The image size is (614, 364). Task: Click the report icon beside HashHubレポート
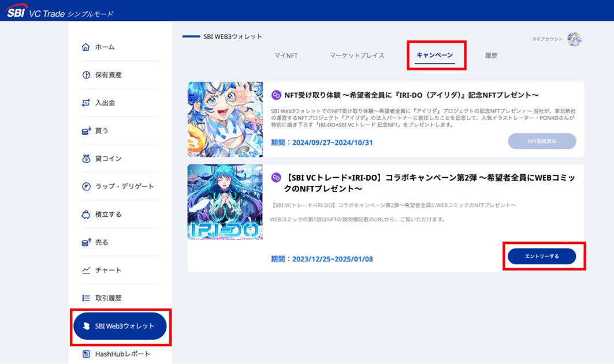pos(86,354)
